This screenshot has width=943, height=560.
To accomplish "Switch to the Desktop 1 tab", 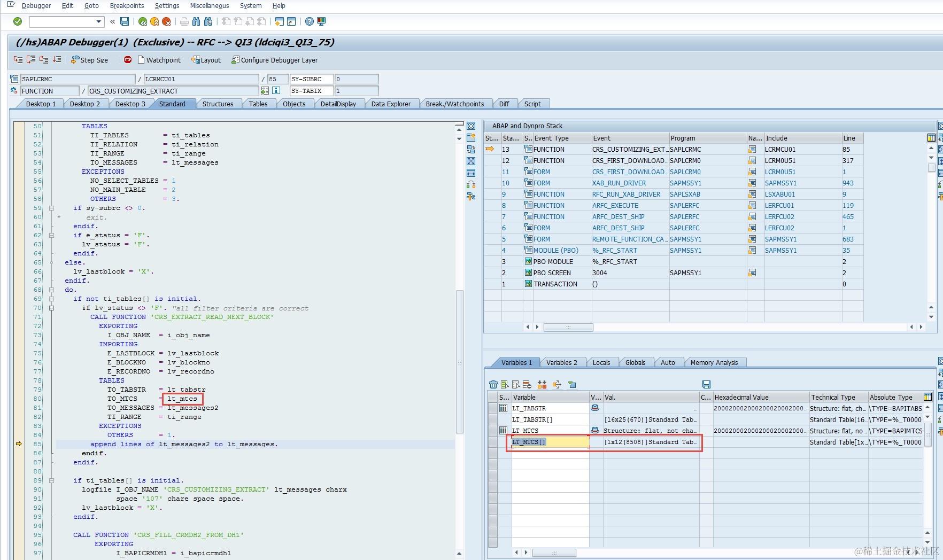I will point(41,104).
